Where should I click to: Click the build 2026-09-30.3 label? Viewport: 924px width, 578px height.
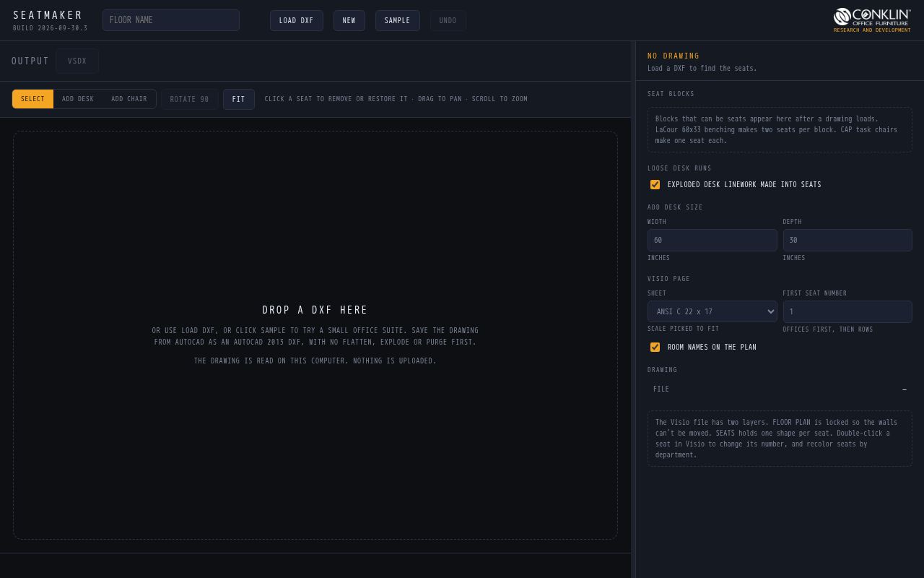coord(50,28)
